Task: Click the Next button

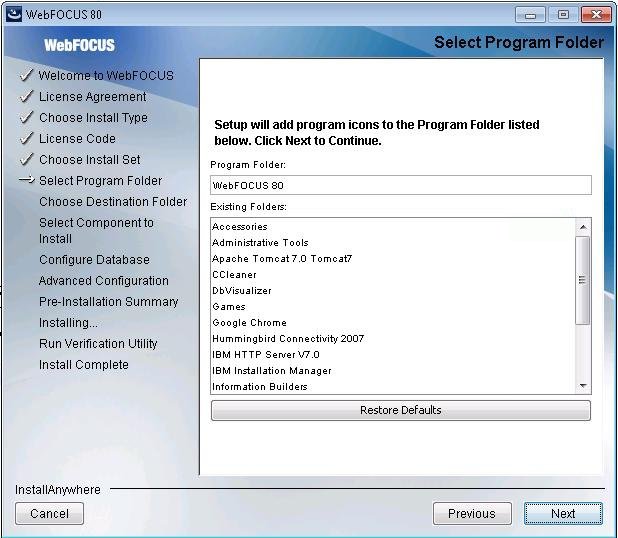Action: 563,514
